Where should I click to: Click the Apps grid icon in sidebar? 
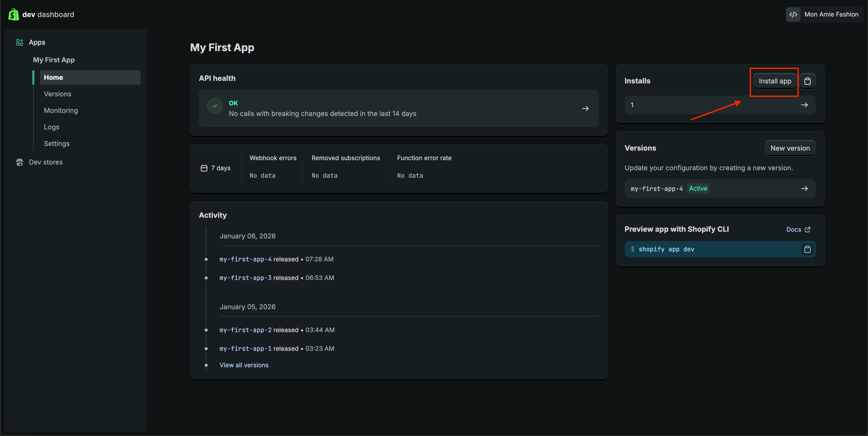point(20,42)
